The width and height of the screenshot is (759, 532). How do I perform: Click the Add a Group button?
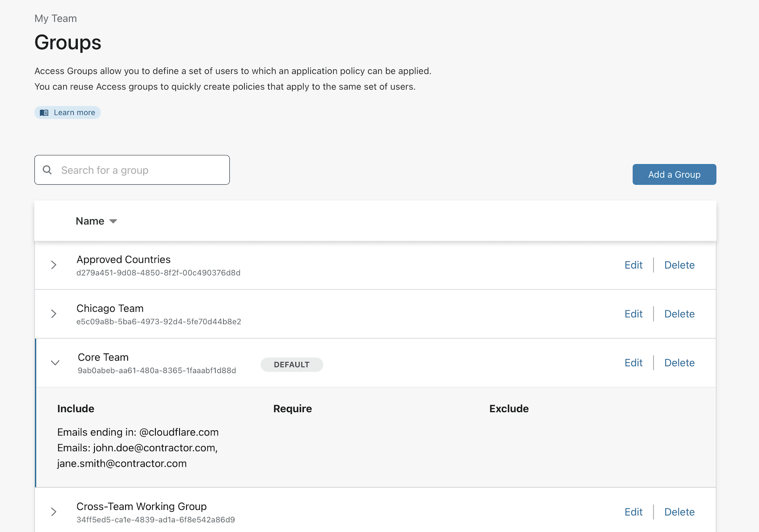coord(674,174)
